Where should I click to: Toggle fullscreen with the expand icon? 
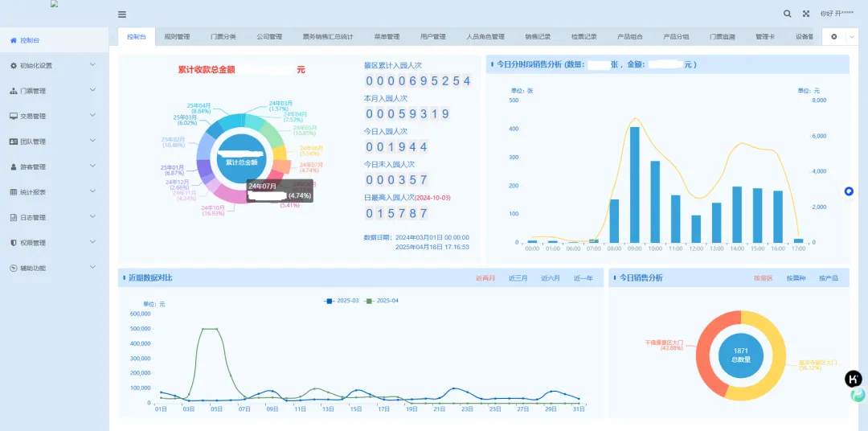pos(806,14)
